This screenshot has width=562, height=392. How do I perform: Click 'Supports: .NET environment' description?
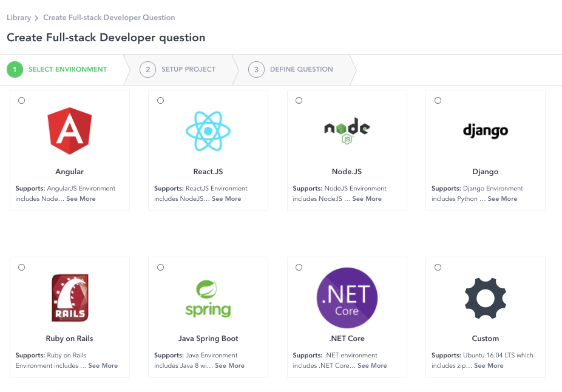[335, 356]
